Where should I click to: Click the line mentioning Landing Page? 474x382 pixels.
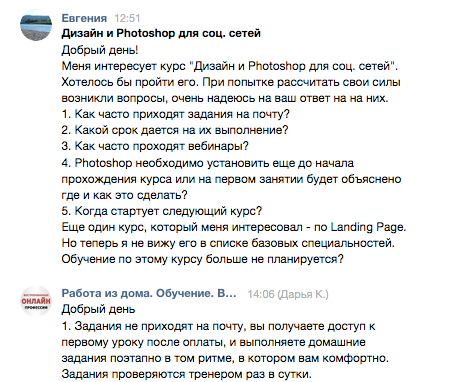pos(234,227)
